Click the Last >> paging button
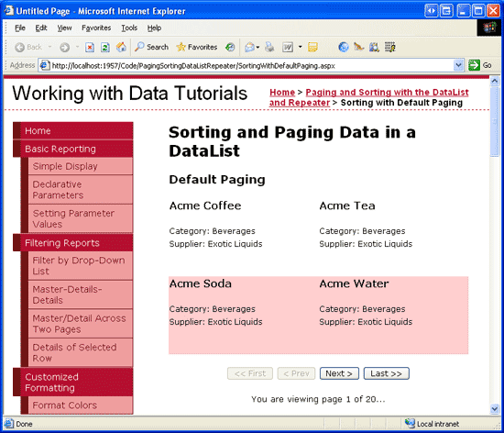This screenshot has width=504, height=433. click(386, 373)
